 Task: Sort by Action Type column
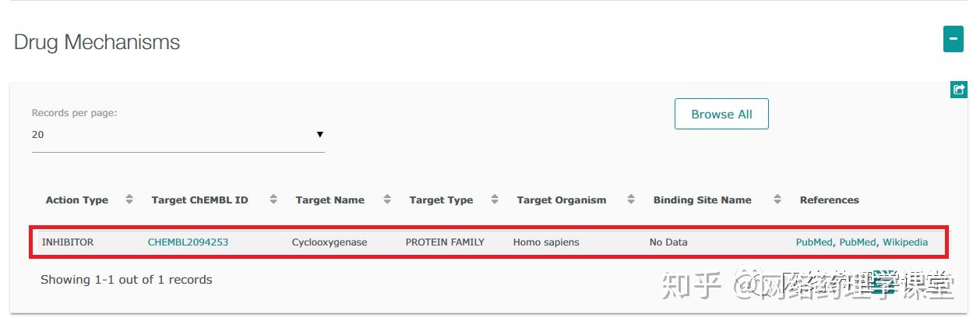(129, 200)
